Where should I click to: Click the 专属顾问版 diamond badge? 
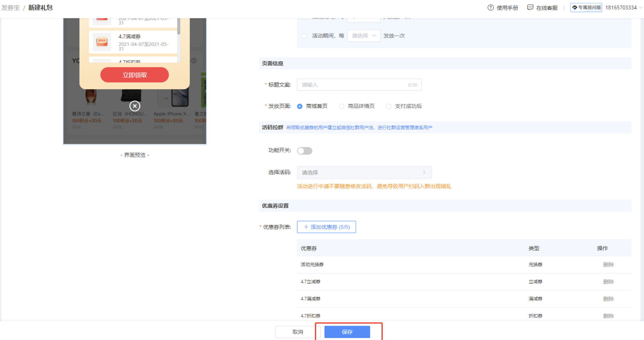(x=586, y=7)
